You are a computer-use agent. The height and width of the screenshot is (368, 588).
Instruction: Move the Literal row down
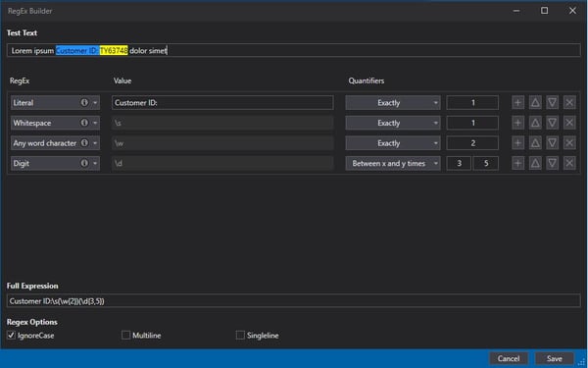tap(552, 102)
